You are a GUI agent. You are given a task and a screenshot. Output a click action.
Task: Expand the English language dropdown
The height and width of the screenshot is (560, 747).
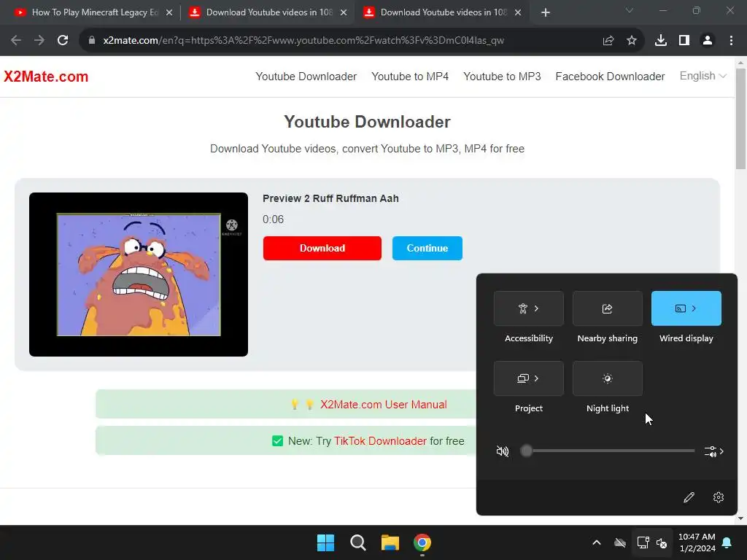tap(703, 76)
